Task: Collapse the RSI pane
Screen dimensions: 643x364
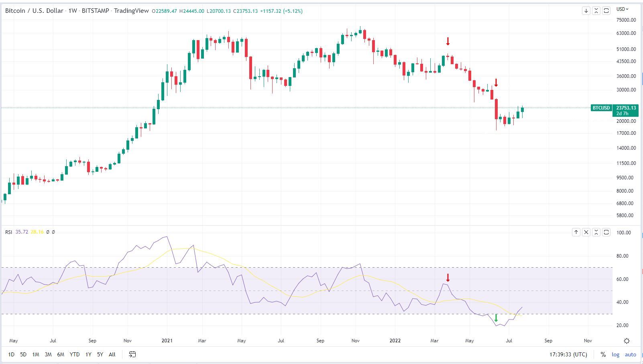Action: pos(596,232)
